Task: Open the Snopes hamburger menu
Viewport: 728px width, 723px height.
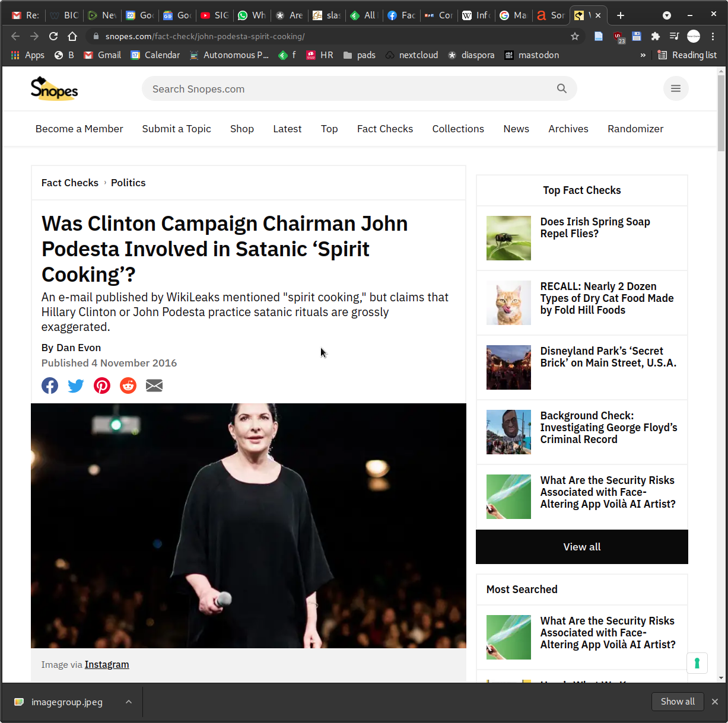Action: click(x=675, y=89)
